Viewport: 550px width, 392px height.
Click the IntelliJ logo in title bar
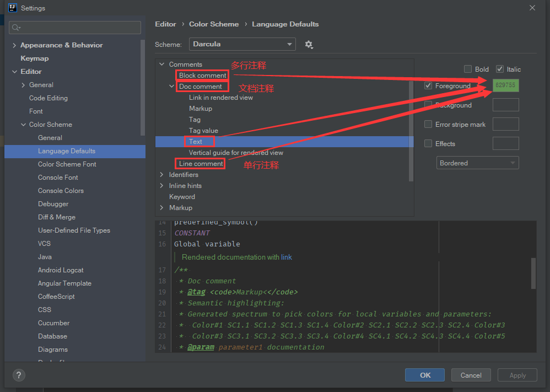tap(13, 8)
